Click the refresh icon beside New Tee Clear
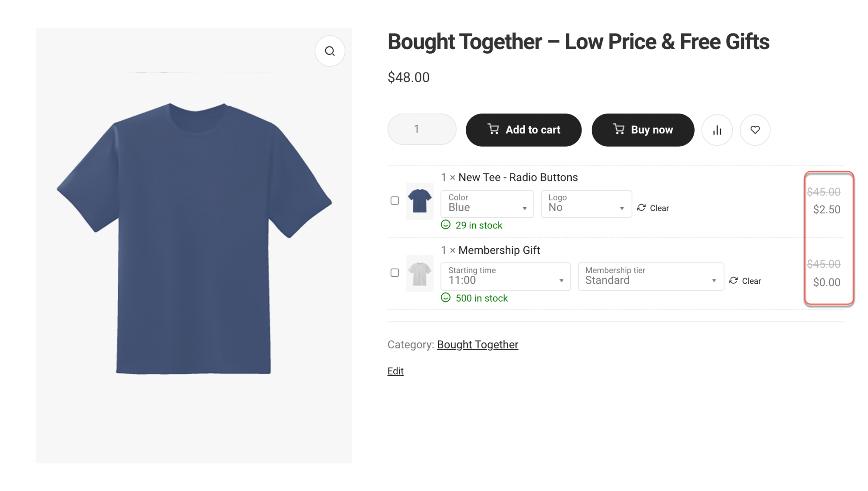 (641, 208)
